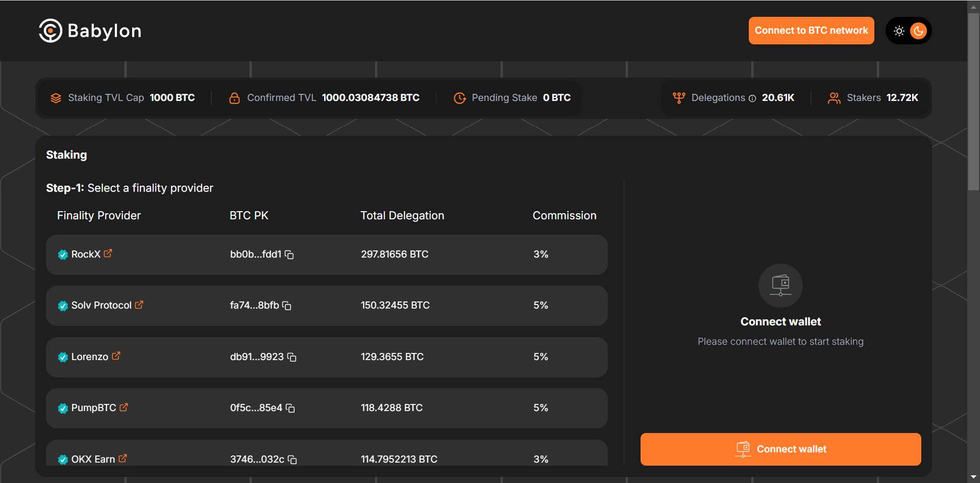Switch to light mode sun icon

pyautogui.click(x=899, y=31)
